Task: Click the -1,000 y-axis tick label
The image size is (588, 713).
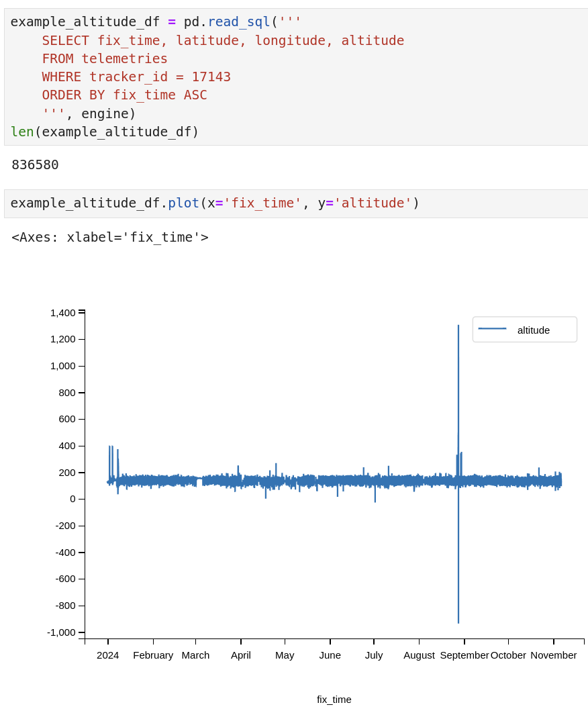Action: point(61,632)
